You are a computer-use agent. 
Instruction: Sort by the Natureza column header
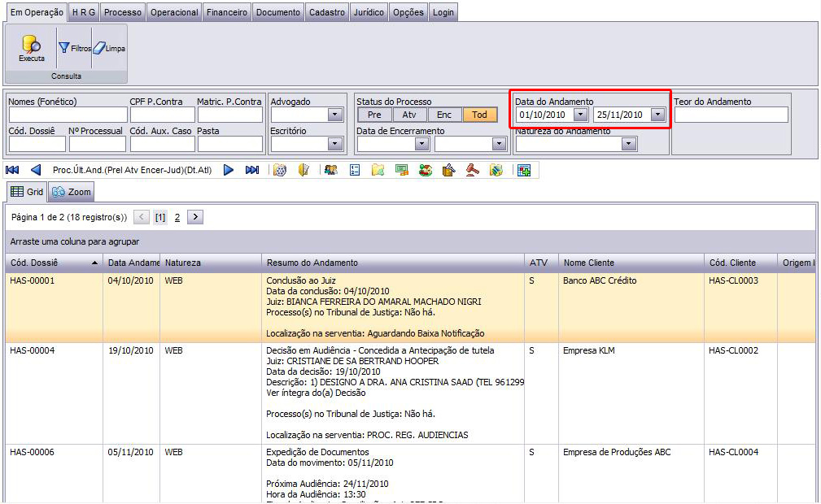[x=211, y=263]
